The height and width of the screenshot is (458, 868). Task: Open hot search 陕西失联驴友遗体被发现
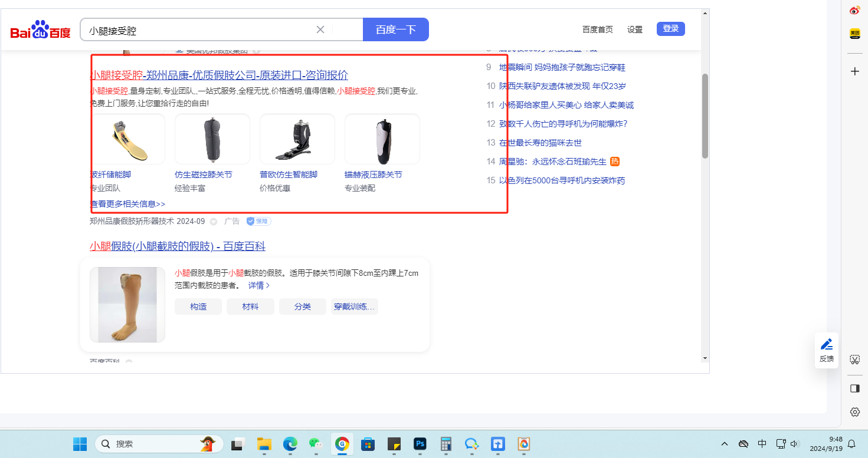562,86
